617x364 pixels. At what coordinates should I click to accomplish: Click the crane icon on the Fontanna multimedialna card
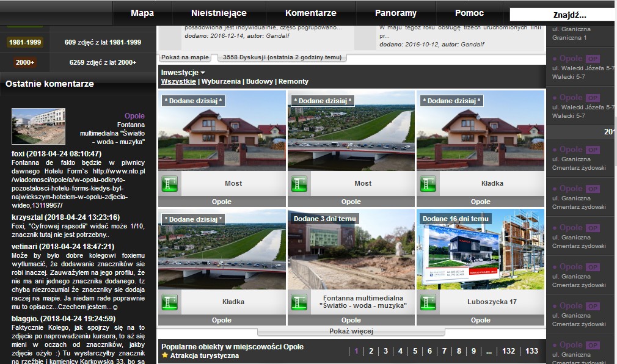(299, 302)
